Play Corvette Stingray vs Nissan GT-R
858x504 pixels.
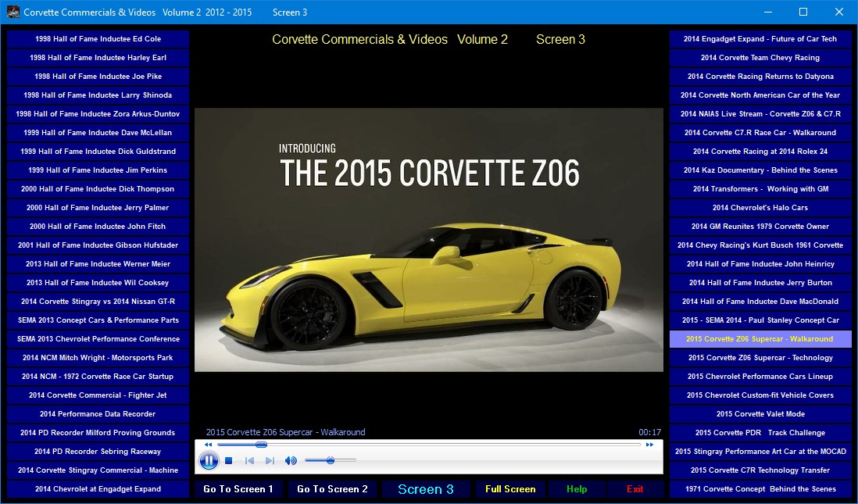pyautogui.click(x=98, y=302)
